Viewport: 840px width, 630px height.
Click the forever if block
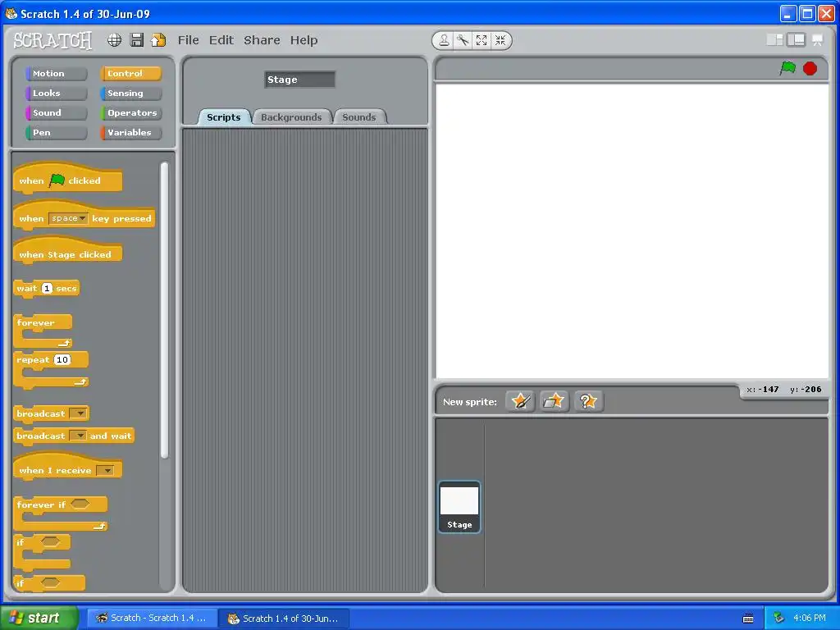coord(61,514)
